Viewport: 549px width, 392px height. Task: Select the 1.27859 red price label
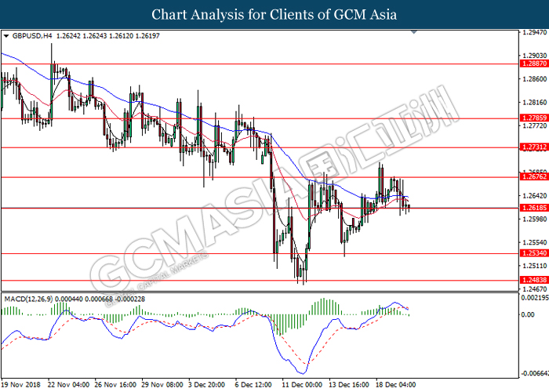533,118
